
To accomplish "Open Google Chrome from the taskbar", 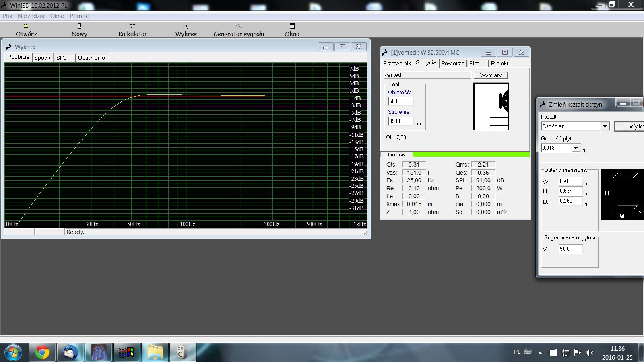I will (42, 353).
